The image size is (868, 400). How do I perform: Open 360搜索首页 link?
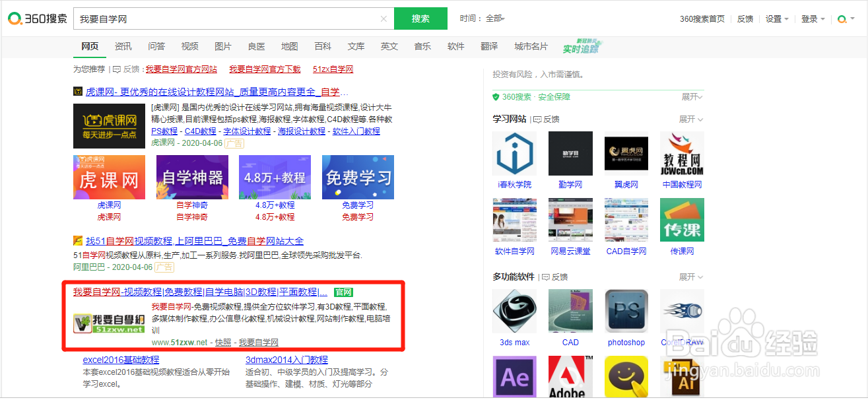coord(702,19)
